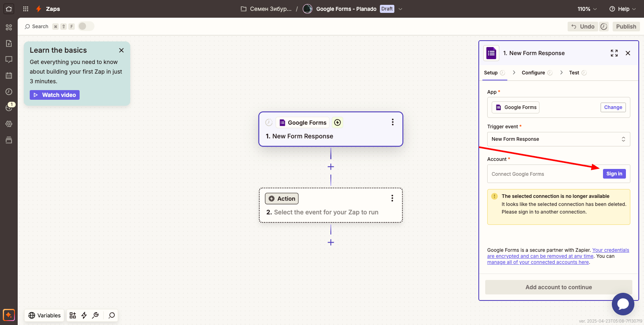The image size is (644, 325).
Task: Click the Action label chip on step 2
Action: click(x=282, y=199)
